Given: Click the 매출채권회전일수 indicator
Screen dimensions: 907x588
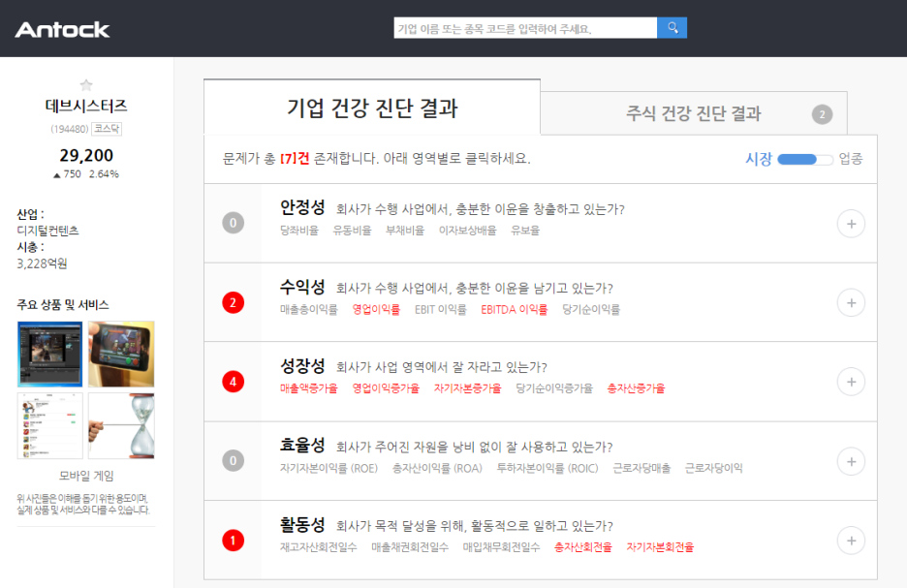Looking at the screenshot, I should 410,547.
